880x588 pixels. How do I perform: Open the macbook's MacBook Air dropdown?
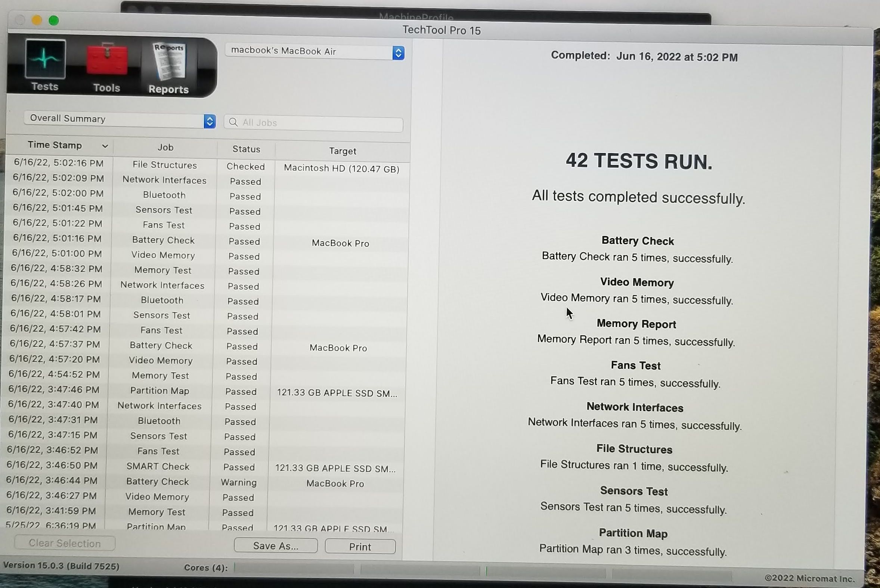[314, 52]
